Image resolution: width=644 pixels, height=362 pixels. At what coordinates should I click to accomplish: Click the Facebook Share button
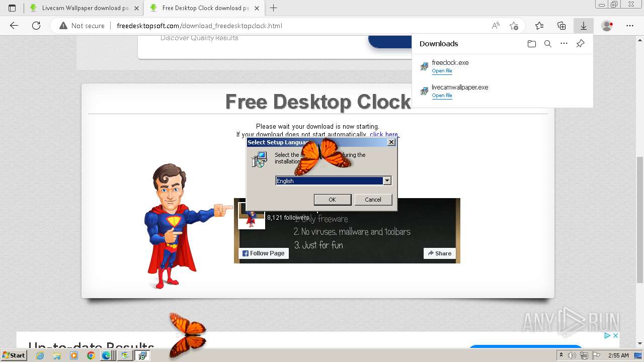coord(440,253)
